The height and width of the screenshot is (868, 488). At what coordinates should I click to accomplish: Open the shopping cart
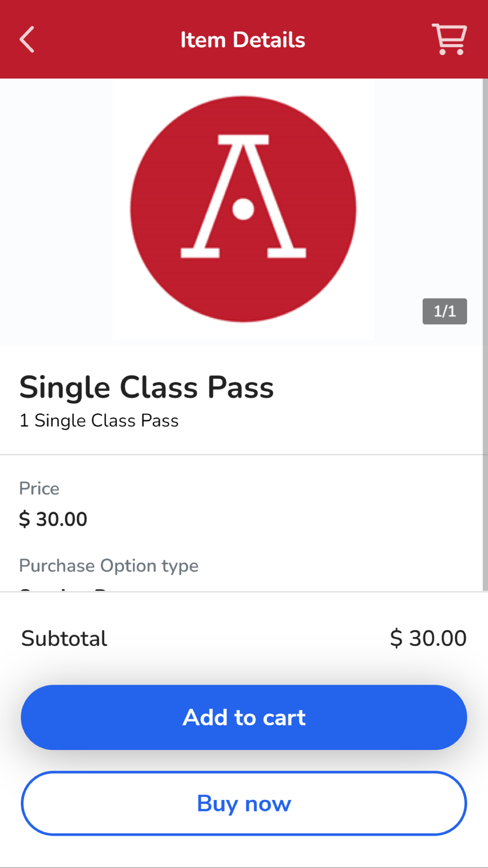449,39
